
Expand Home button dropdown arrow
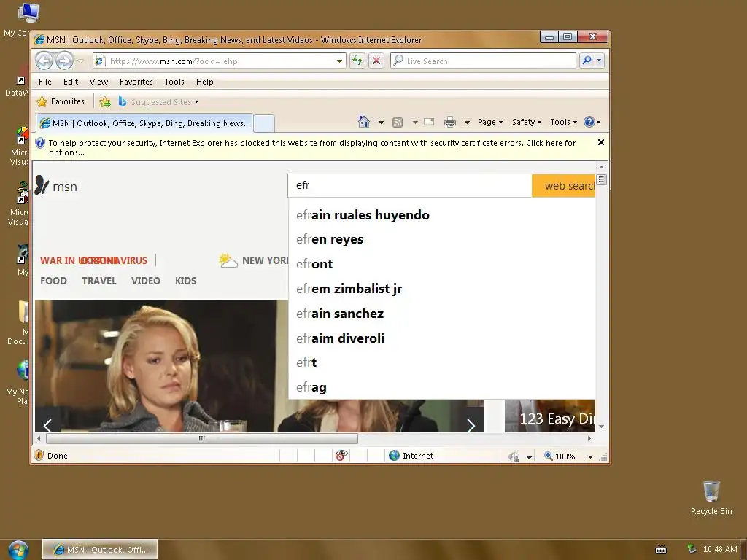[x=381, y=122]
